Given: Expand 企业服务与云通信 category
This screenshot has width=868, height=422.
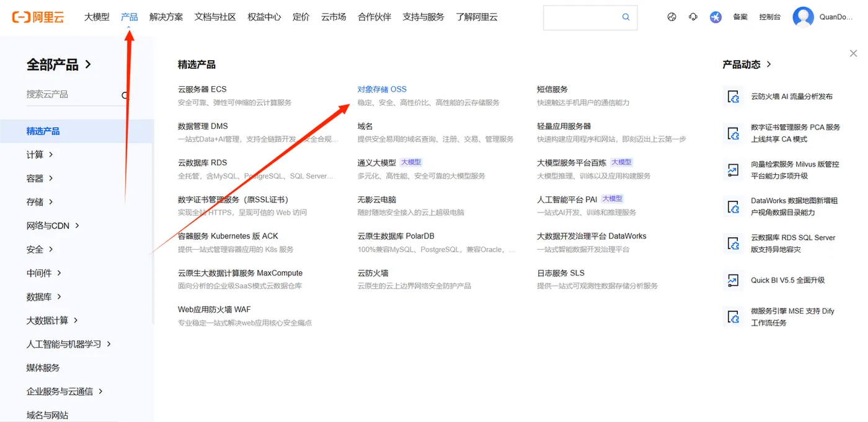Looking at the screenshot, I should pyautogui.click(x=100, y=391).
